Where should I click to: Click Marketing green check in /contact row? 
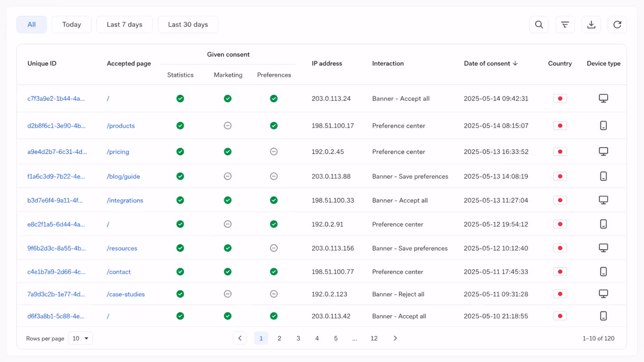pos(227,271)
